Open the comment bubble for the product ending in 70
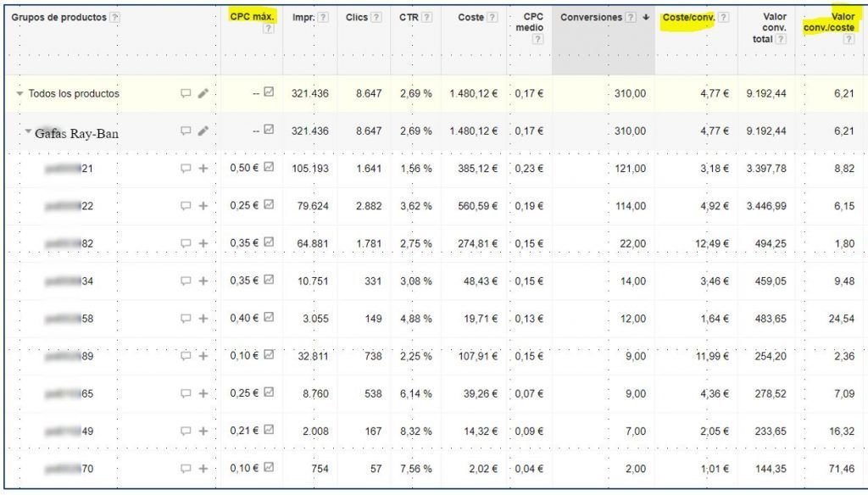This screenshot has height=495, width=868. [x=186, y=469]
